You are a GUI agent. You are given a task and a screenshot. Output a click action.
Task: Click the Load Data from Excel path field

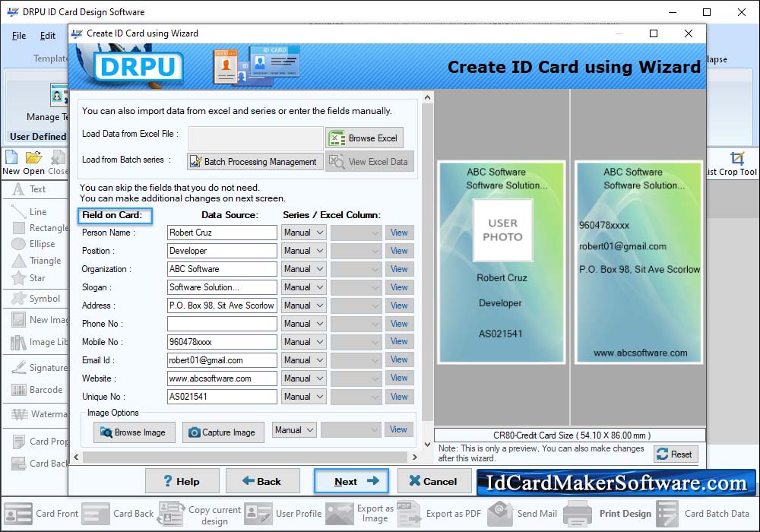(x=256, y=138)
